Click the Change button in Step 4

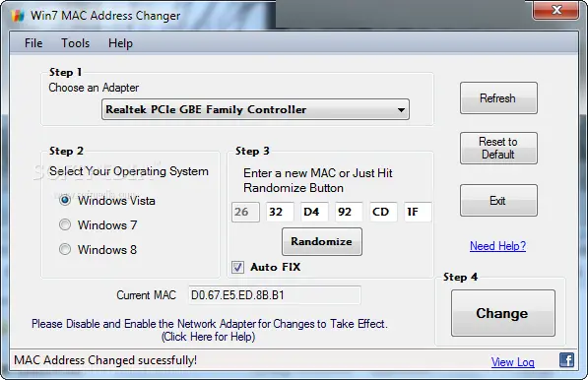[503, 313]
